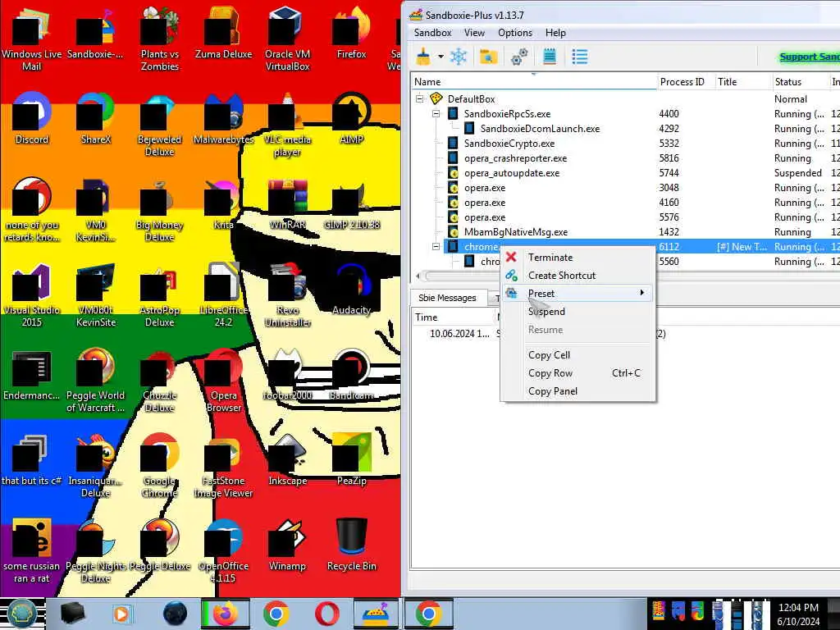Click the Audacity desktop icon
840x630 pixels.
pos(351,289)
